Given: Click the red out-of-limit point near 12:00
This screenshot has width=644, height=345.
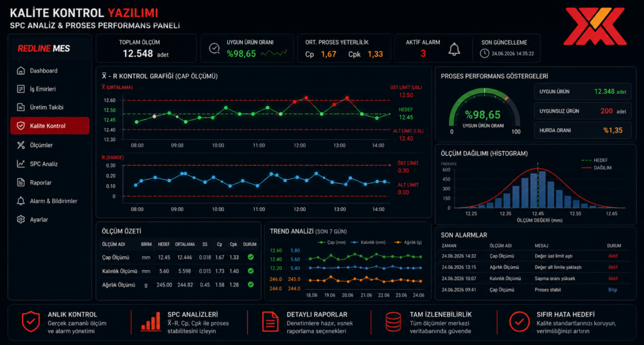Looking at the screenshot, I should click(306, 98).
